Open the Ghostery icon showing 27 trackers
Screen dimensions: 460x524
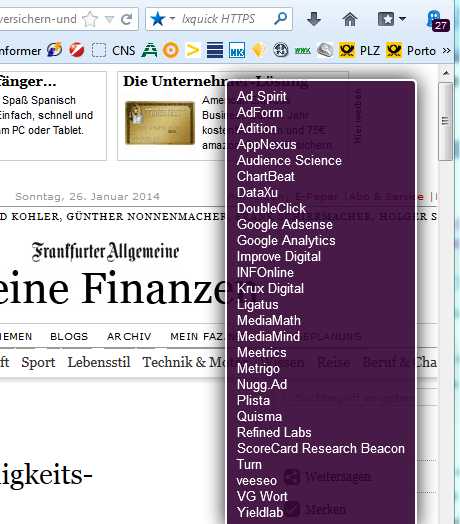438,20
